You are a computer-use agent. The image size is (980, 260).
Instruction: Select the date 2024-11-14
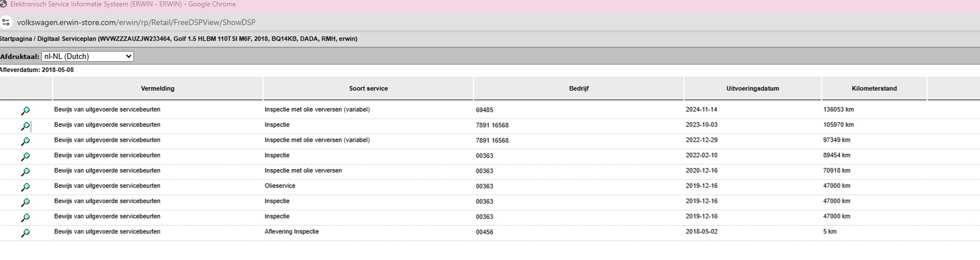(x=702, y=110)
